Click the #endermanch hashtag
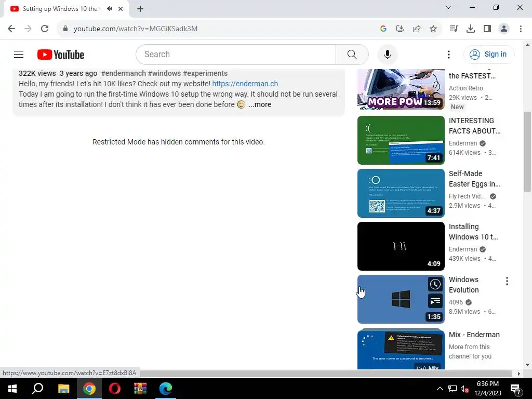This screenshot has height=399, width=532. point(124,73)
